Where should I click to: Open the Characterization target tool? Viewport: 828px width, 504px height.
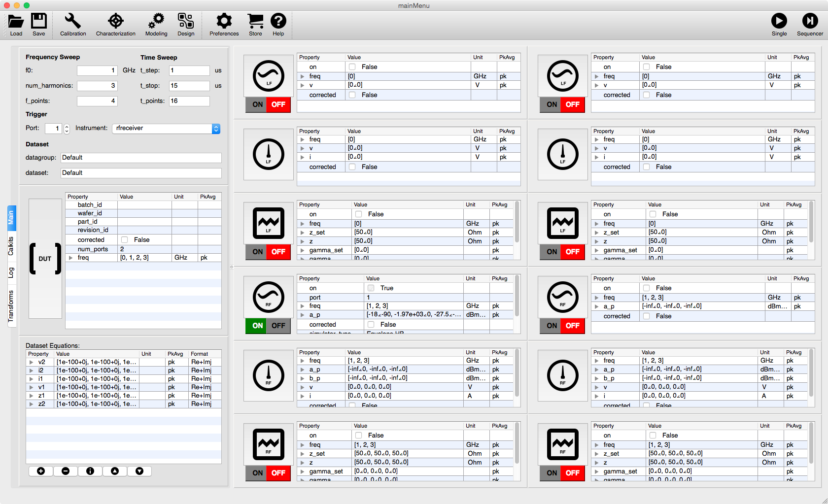pos(115,21)
